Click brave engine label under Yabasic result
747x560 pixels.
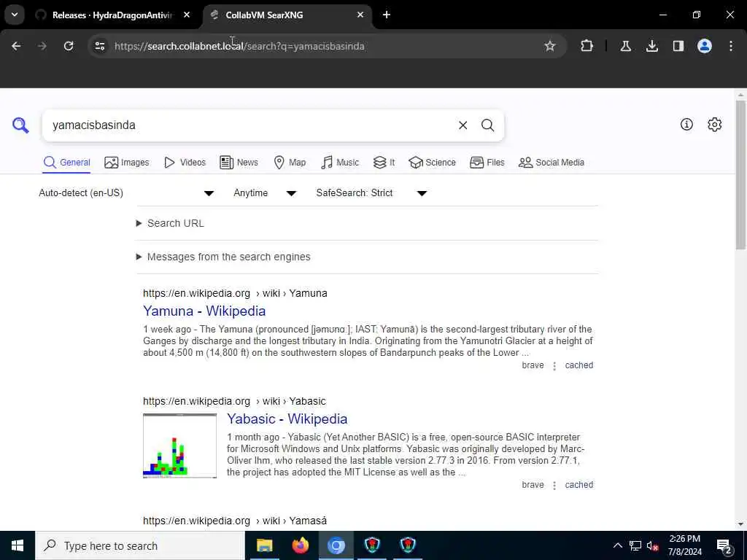tap(533, 485)
